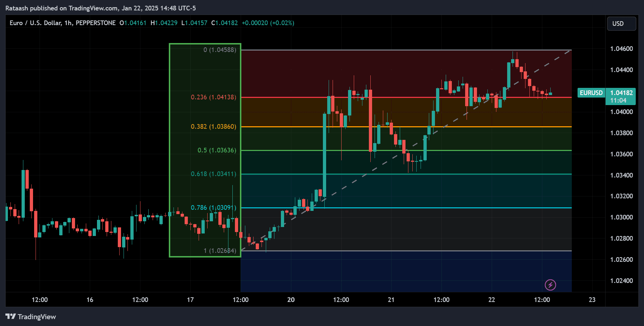Click the Rataash publisher name
This screenshot has width=644, height=326.
[17, 8]
